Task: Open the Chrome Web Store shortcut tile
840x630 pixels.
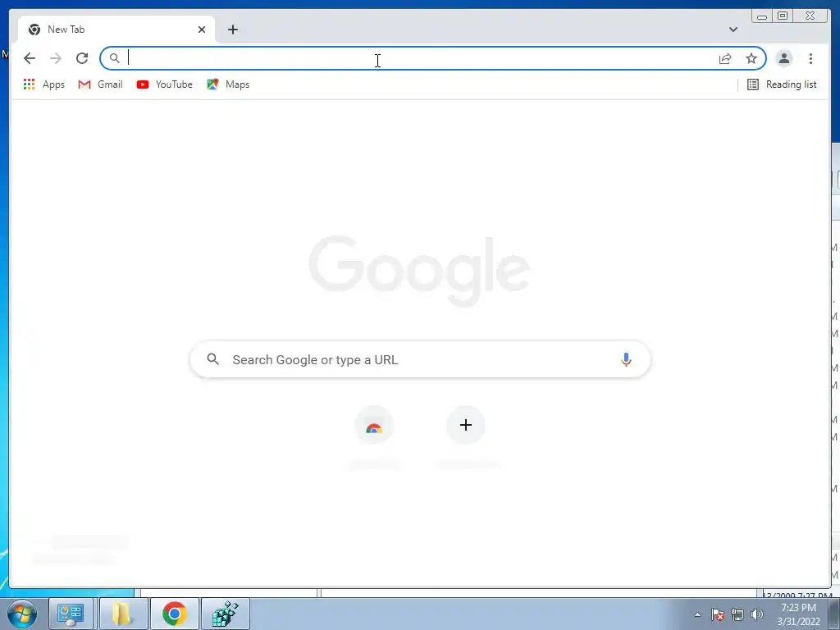Action: (374, 426)
